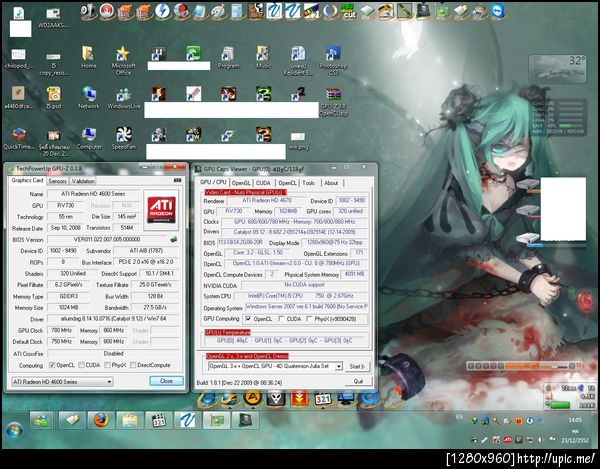Image resolution: width=600 pixels, height=469 pixels.
Task: Open the About tab in GPU Caps Viewer
Action: [331, 183]
